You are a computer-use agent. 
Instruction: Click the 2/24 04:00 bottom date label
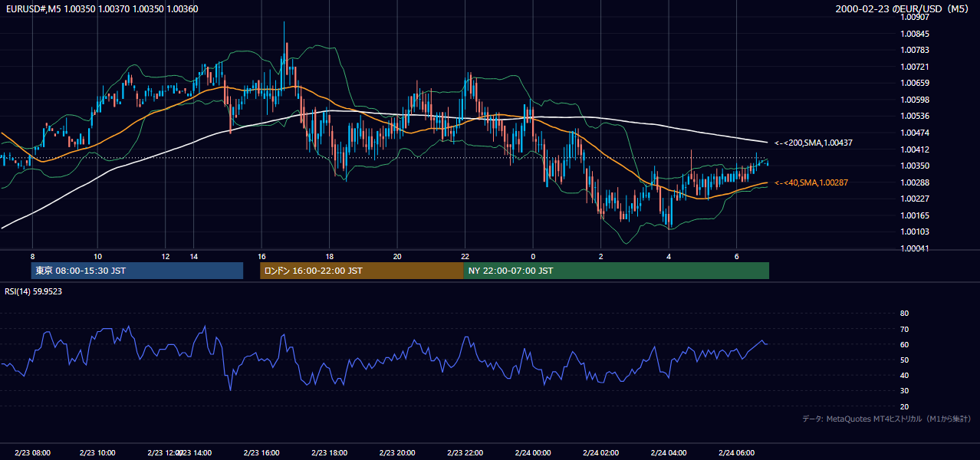point(669,452)
